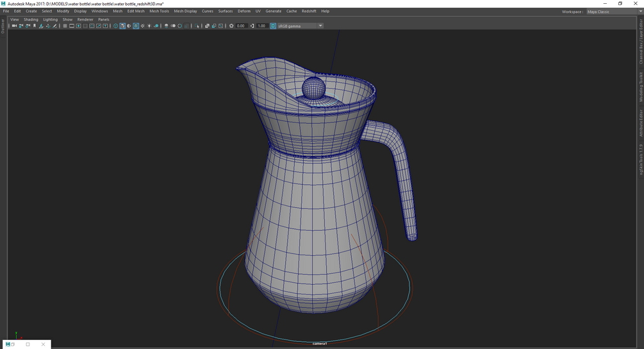Open the sRGB gamma dropdown
This screenshot has height=349, width=644.
[x=300, y=26]
